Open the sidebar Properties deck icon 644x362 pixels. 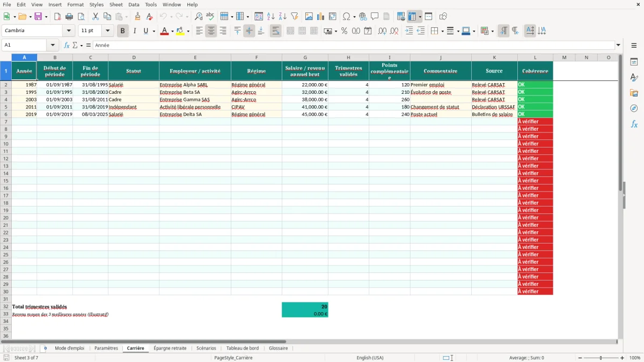pos(634,62)
